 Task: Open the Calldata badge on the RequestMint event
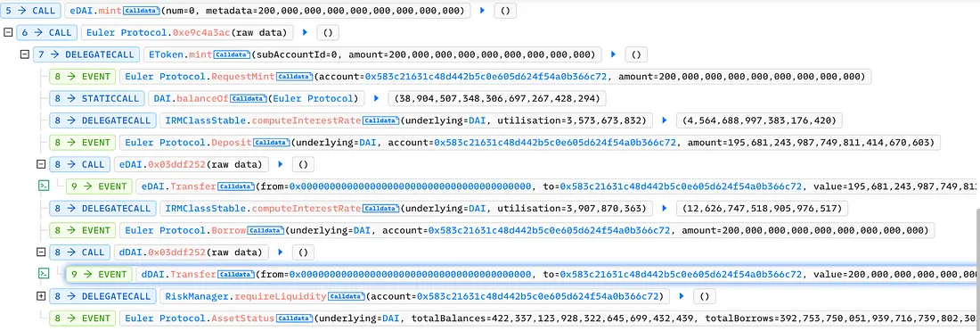pos(294,77)
